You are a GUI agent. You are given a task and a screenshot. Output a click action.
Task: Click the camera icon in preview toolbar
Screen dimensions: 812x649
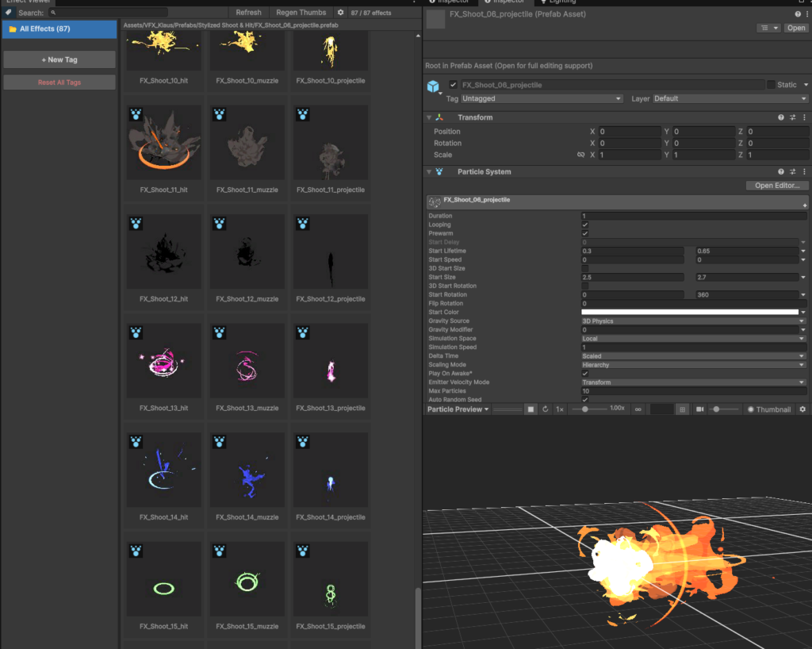coord(699,409)
